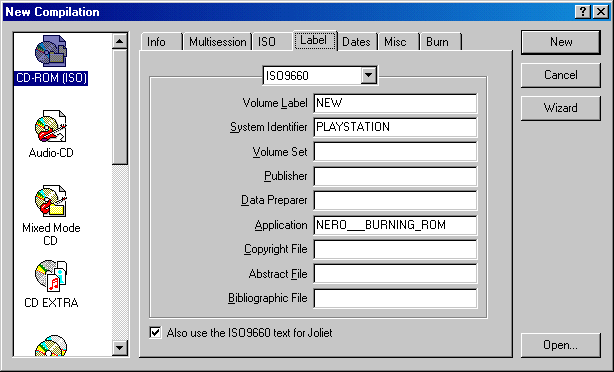Click the compilation list scroll down arrow
614x372 pixels.
(x=120, y=347)
